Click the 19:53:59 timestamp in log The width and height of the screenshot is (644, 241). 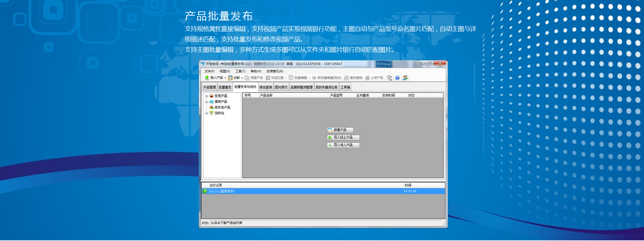410,191
